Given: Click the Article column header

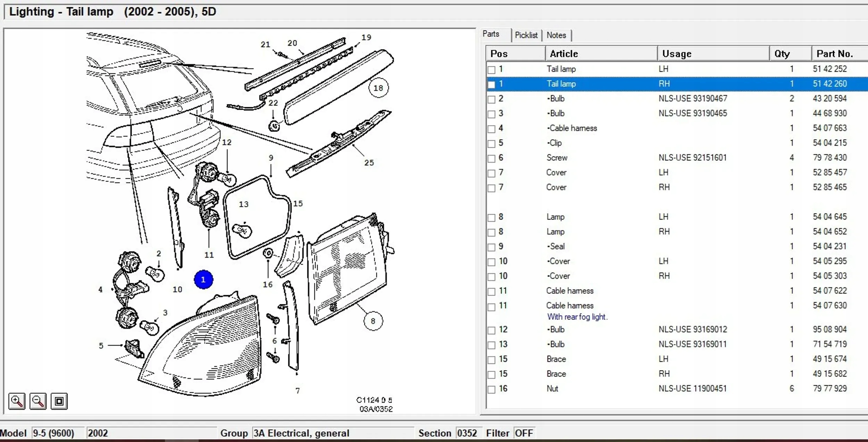Looking at the screenshot, I should pyautogui.click(x=601, y=54).
